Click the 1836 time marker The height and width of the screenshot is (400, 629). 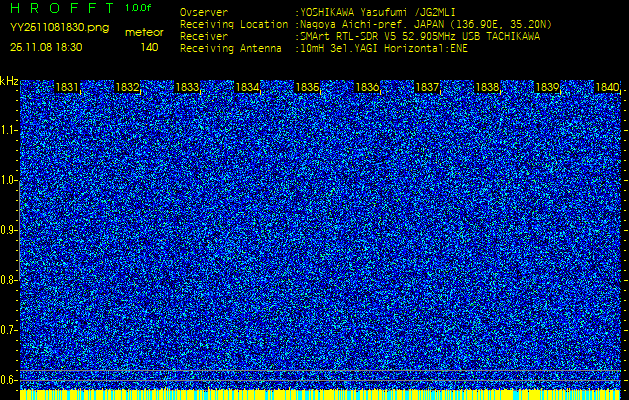click(x=367, y=87)
